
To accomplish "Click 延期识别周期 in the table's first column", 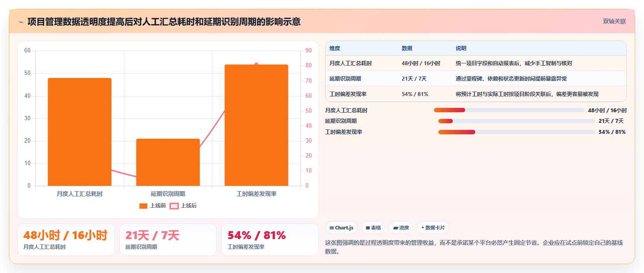I will tap(345, 79).
